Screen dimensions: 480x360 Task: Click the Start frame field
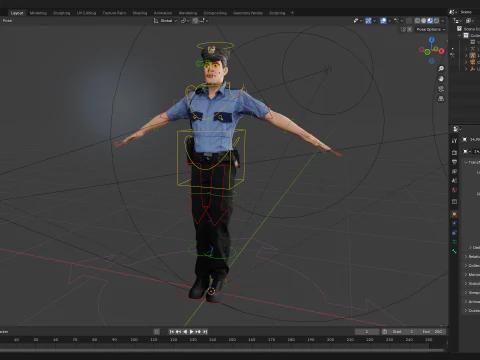[403, 332]
